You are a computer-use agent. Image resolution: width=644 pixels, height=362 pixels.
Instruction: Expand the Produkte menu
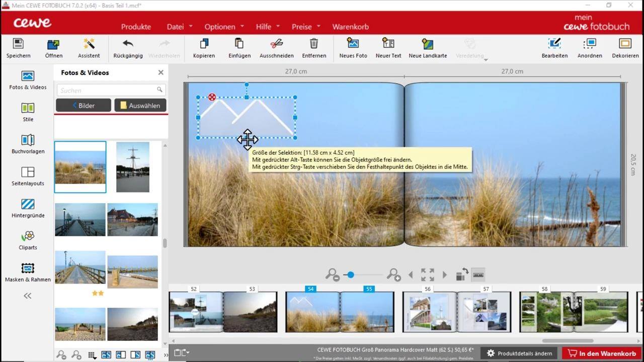click(136, 27)
